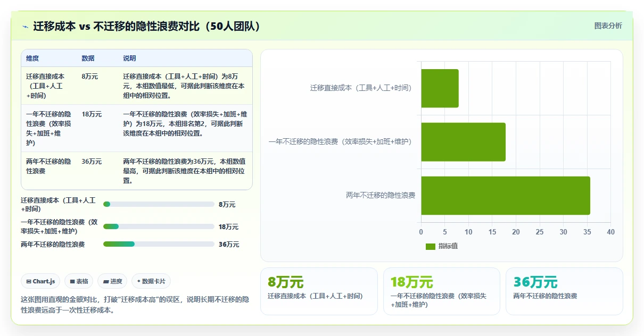Screen dimensions: 644x336
Task: Click the progress bar showing 18万元
Action: [x=159, y=226]
